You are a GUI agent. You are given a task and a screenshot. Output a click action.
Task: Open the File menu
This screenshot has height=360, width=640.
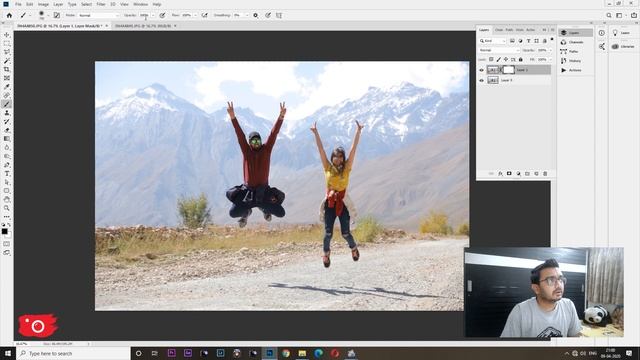click(x=18, y=4)
